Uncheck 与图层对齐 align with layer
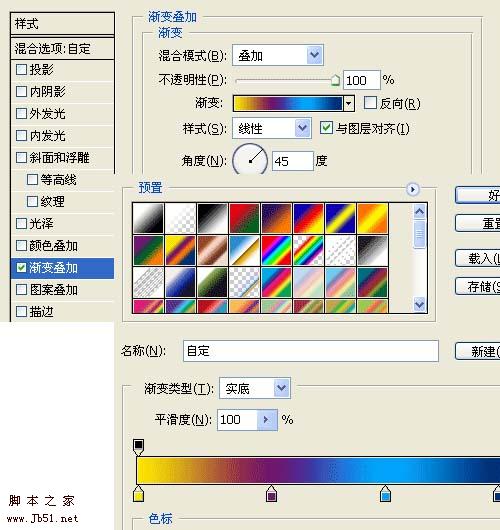 point(326,128)
